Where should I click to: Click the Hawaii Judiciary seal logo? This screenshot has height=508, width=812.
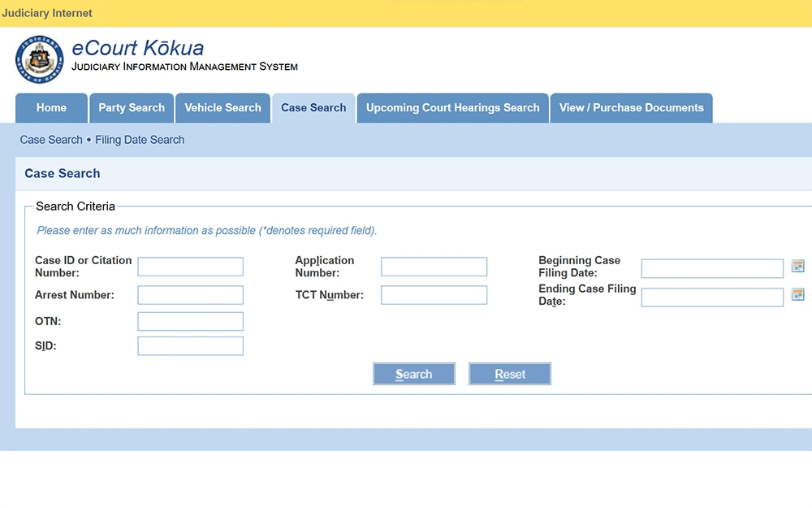point(39,59)
